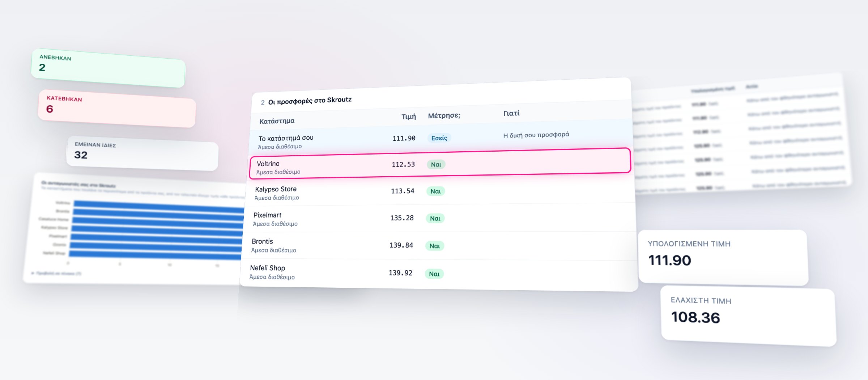Click Nefeli Shop's price 139.92
This screenshot has width=868, height=380.
(400, 273)
